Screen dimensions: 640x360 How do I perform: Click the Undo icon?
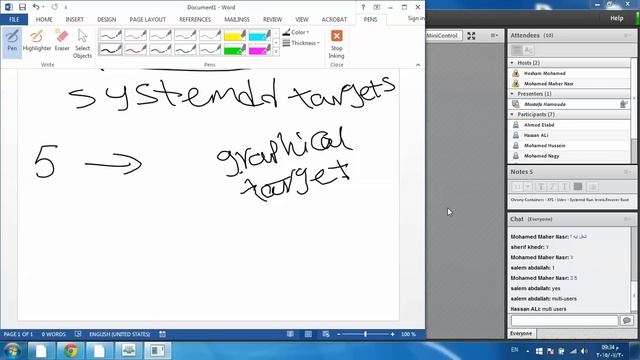pyautogui.click(x=36, y=7)
